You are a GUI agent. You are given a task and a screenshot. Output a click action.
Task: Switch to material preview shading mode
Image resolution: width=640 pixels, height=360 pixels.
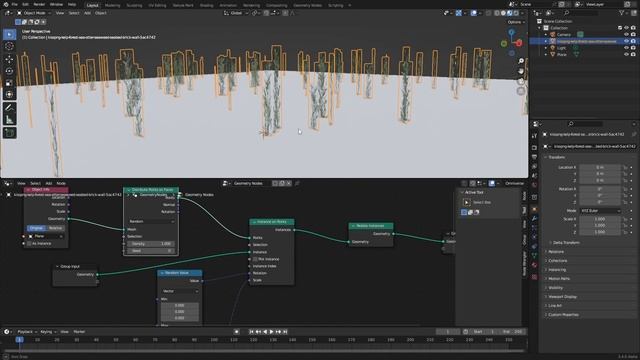(x=509, y=13)
